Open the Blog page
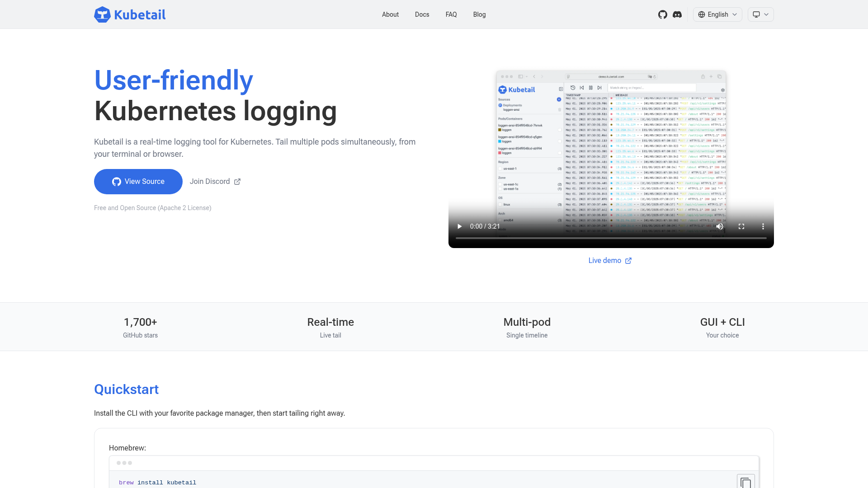The height and width of the screenshot is (488, 868). pyautogui.click(x=480, y=14)
